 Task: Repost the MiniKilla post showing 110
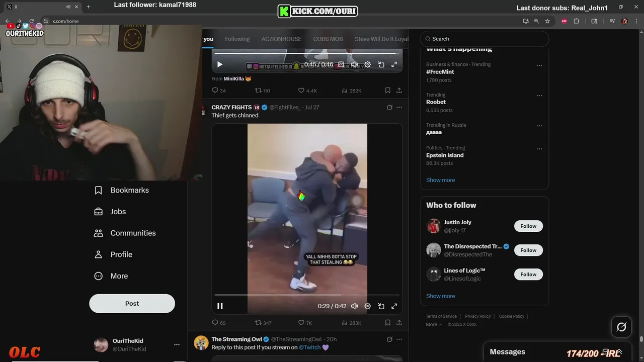coord(263,90)
